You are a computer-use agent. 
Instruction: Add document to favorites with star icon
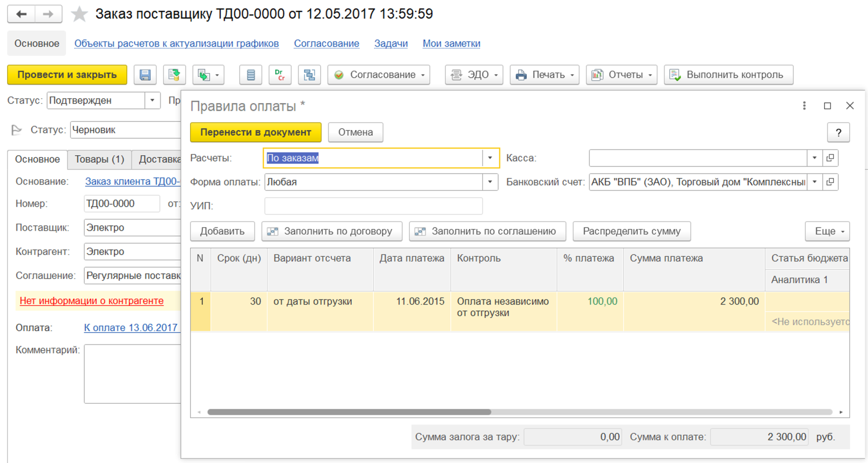[x=79, y=14]
